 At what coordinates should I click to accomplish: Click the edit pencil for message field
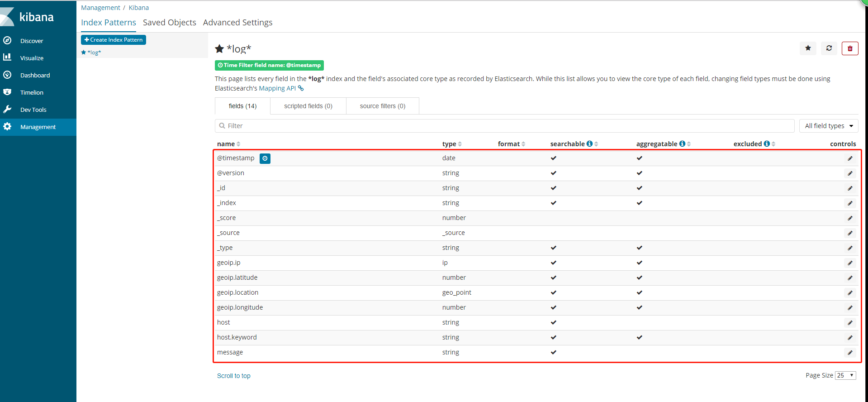[850, 353]
